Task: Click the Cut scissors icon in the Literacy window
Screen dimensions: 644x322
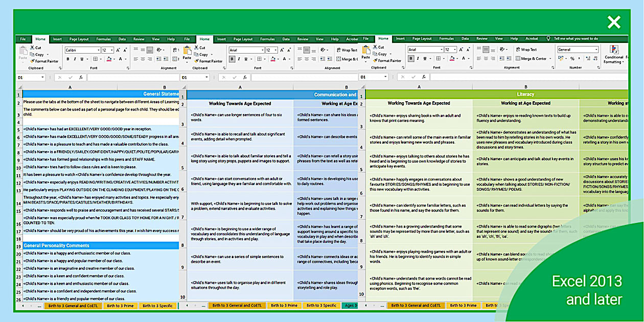Action: point(376,48)
